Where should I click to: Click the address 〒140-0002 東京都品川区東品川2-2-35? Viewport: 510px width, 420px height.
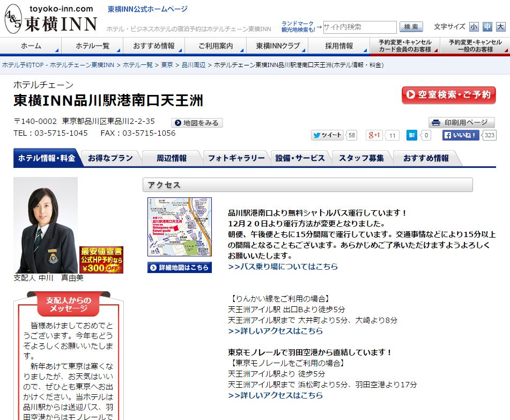(84, 121)
